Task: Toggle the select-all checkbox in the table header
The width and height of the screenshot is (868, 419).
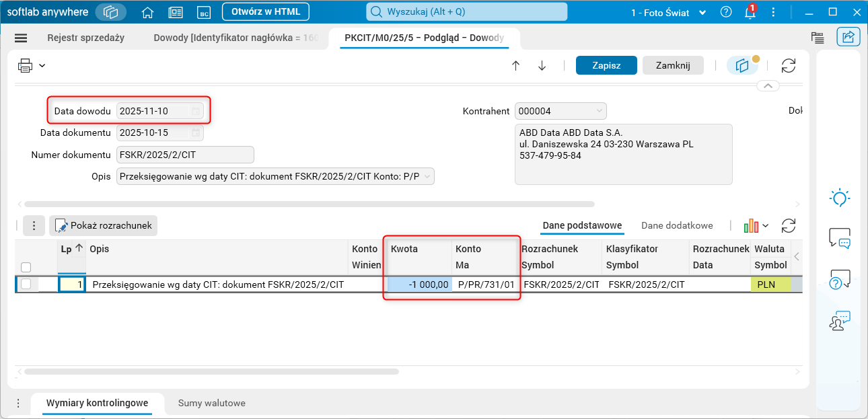Action: pos(26,267)
